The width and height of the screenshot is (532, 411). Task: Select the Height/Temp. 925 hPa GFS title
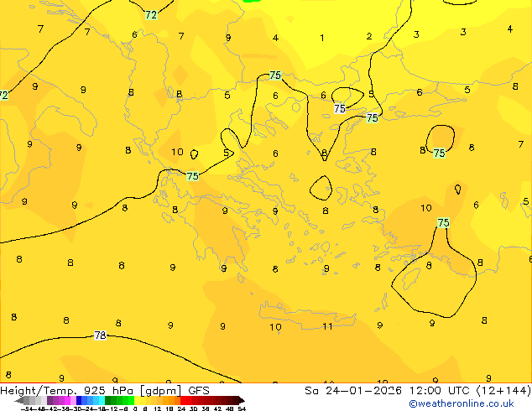[x=105, y=391]
